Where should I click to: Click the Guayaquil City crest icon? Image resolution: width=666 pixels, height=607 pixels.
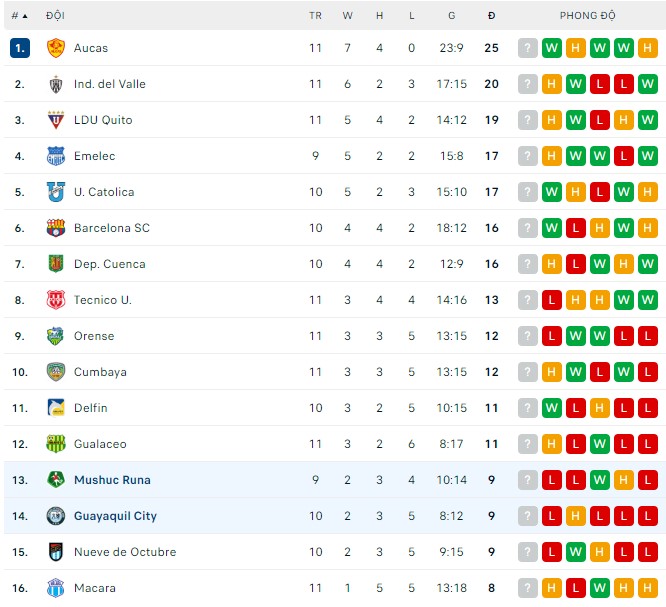click(56, 516)
